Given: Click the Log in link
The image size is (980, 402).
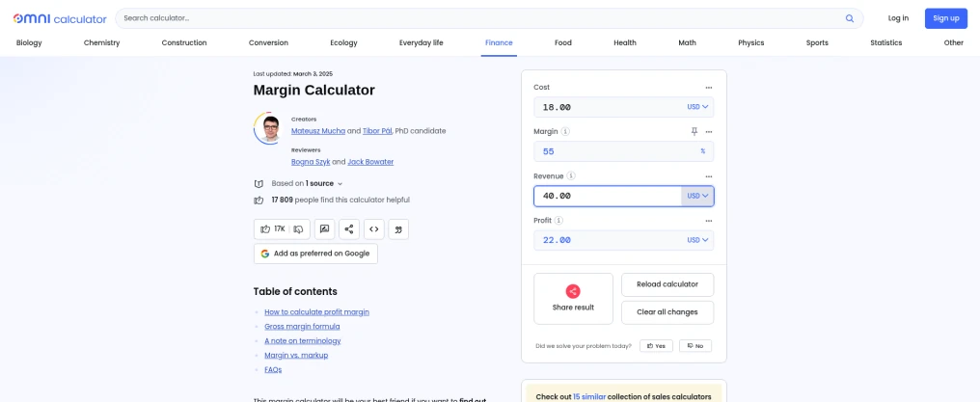Looking at the screenshot, I should pos(898,18).
